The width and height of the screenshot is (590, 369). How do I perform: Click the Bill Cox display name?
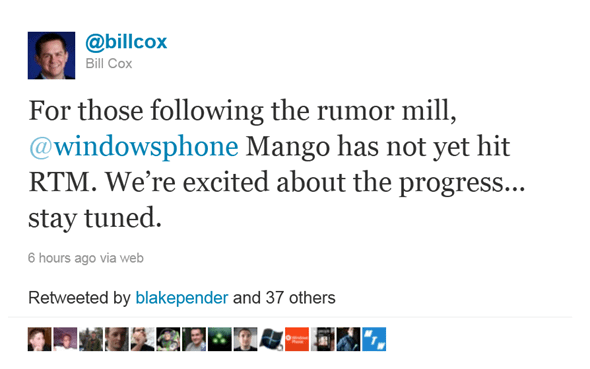point(109,64)
